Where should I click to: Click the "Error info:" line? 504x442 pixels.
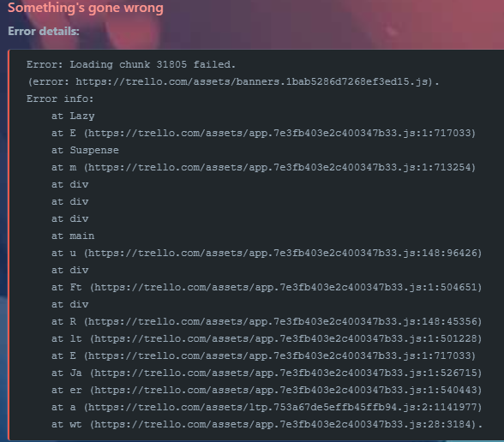click(x=60, y=99)
